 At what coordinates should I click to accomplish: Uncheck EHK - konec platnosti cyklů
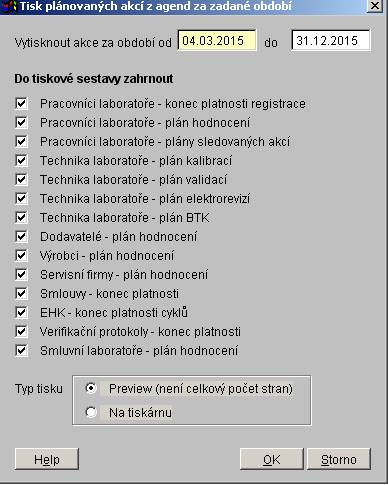[x=21, y=312]
